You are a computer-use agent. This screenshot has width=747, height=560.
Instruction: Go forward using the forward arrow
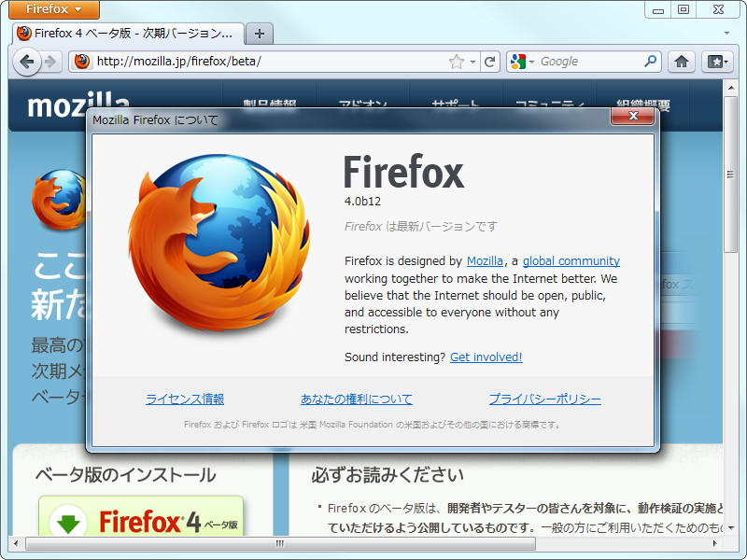pos(49,63)
